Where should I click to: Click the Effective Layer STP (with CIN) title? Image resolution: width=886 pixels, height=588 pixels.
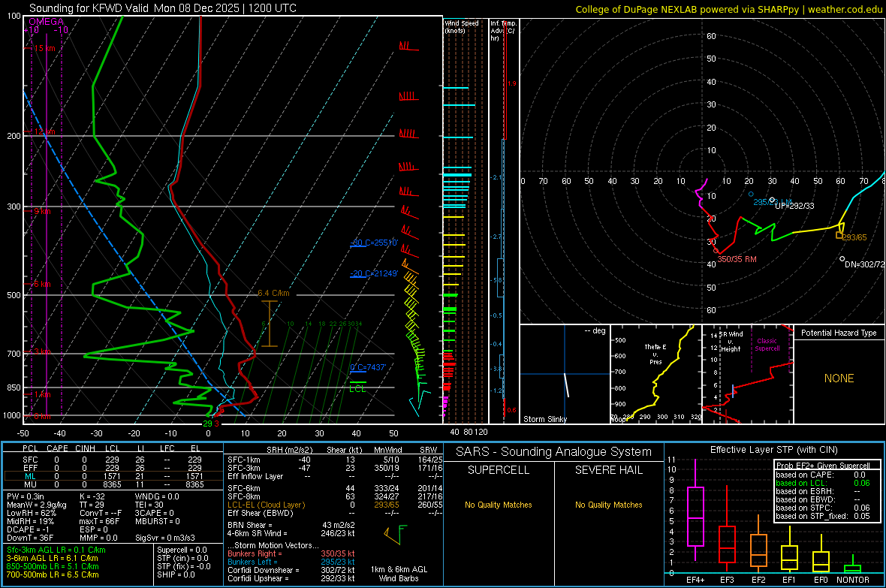click(x=773, y=450)
